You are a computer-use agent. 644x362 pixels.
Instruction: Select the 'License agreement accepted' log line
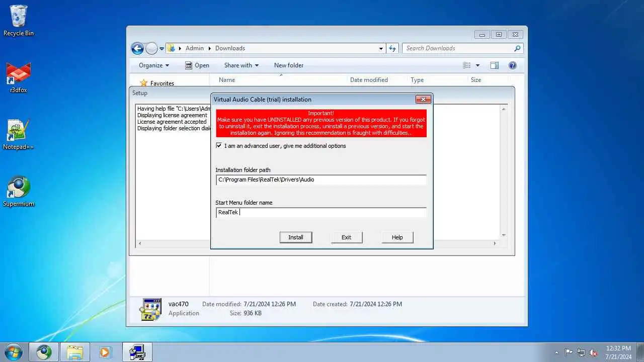pyautogui.click(x=172, y=122)
